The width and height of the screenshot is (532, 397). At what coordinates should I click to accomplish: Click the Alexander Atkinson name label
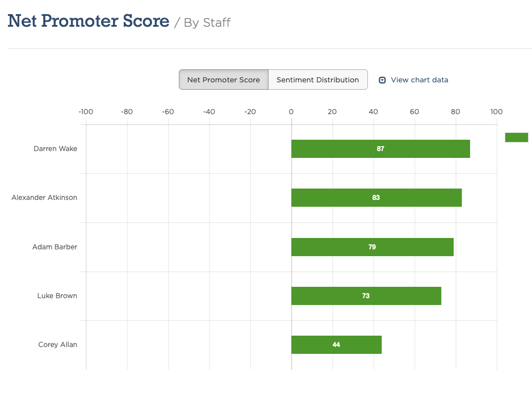tap(44, 197)
